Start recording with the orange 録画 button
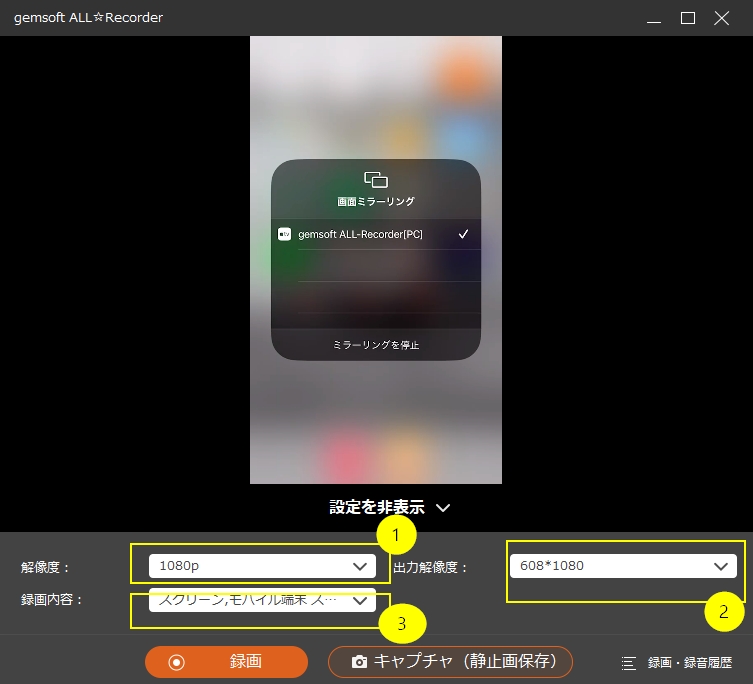Image resolution: width=753 pixels, height=684 pixels. (x=226, y=662)
